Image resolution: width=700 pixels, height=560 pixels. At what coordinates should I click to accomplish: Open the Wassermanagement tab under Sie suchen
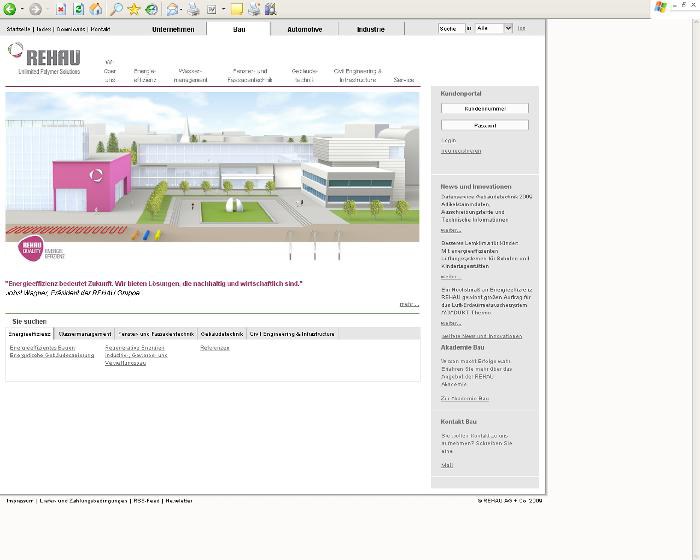click(85, 334)
